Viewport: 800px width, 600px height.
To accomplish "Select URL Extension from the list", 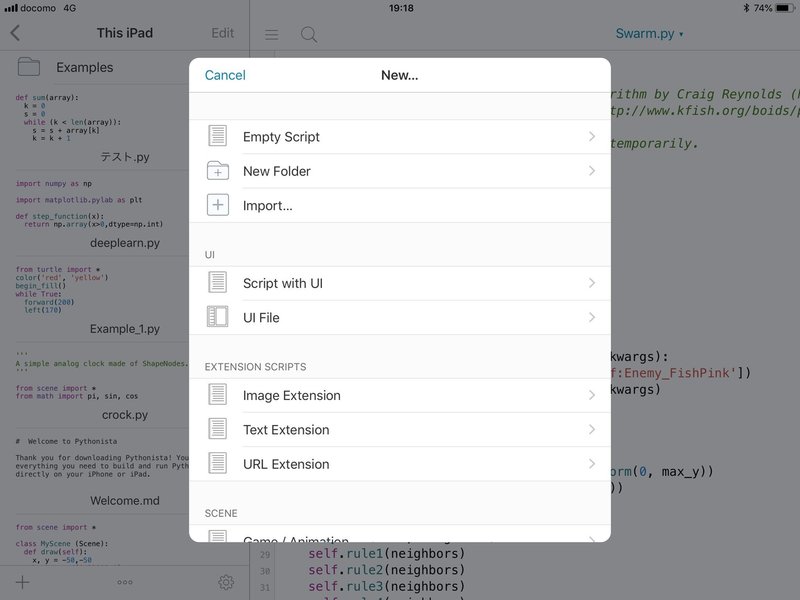I will [x=286, y=464].
